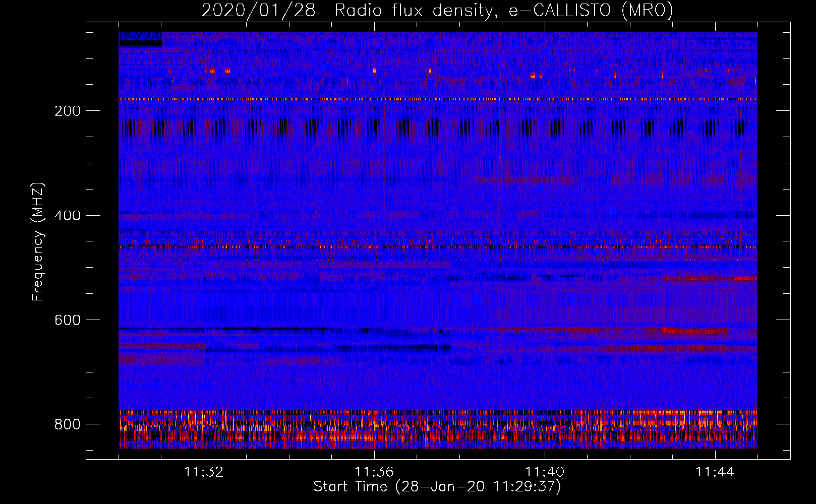Click the 800 frequency tick label

point(67,424)
